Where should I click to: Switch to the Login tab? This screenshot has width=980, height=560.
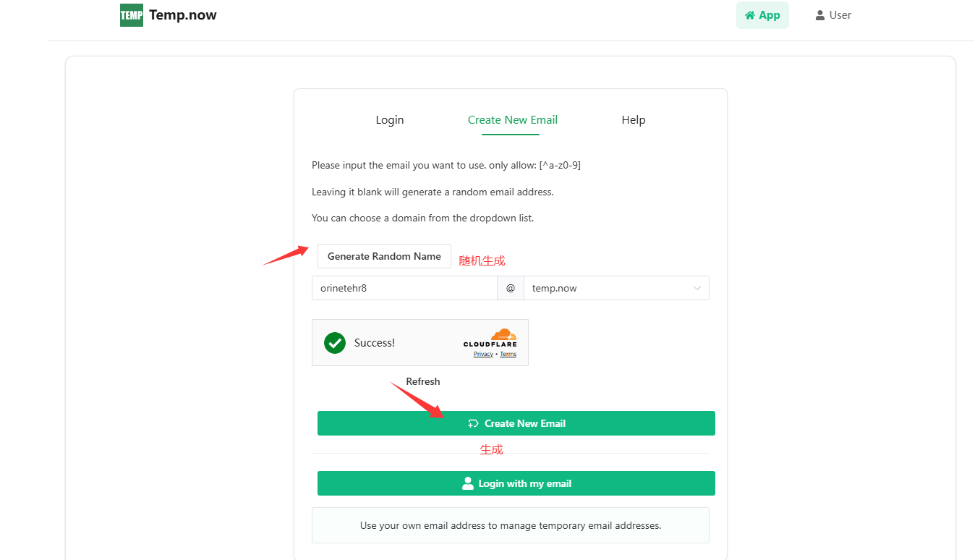[390, 120]
